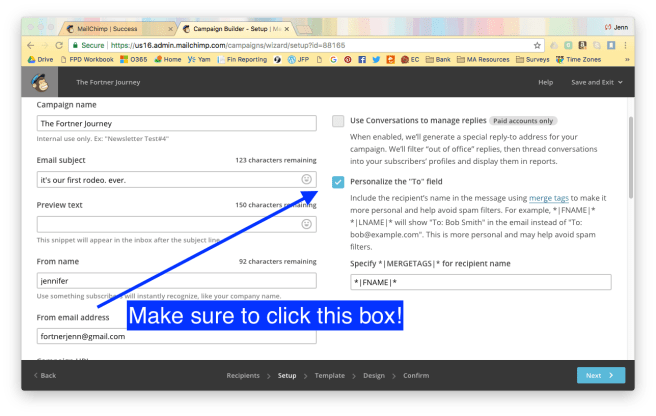Go to the Recipients step

tap(243, 375)
